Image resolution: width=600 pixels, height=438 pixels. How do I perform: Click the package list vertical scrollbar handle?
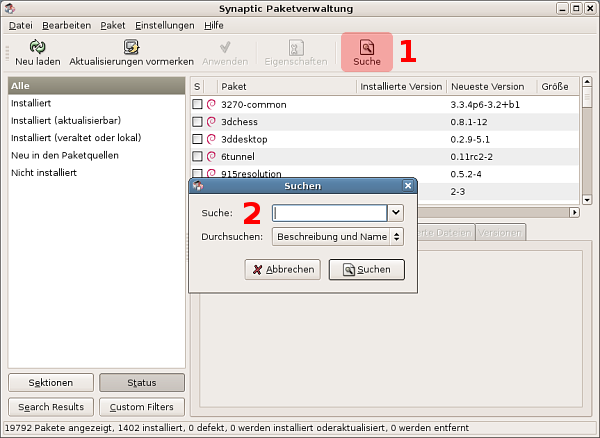(587, 97)
